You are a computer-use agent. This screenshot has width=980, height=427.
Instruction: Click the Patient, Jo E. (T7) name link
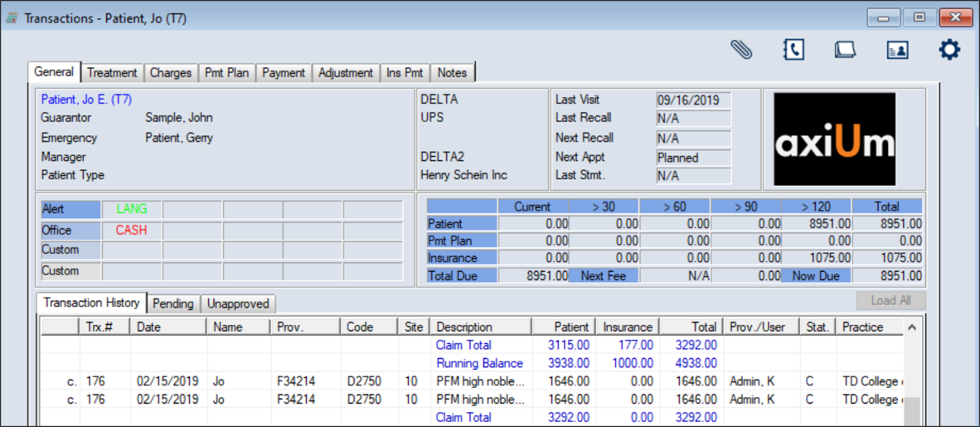tap(86, 99)
